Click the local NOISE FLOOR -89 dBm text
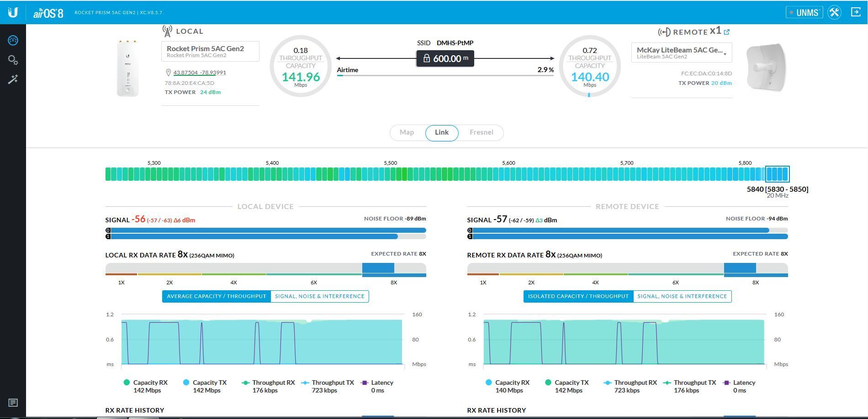This screenshot has width=868, height=419. 395,219
